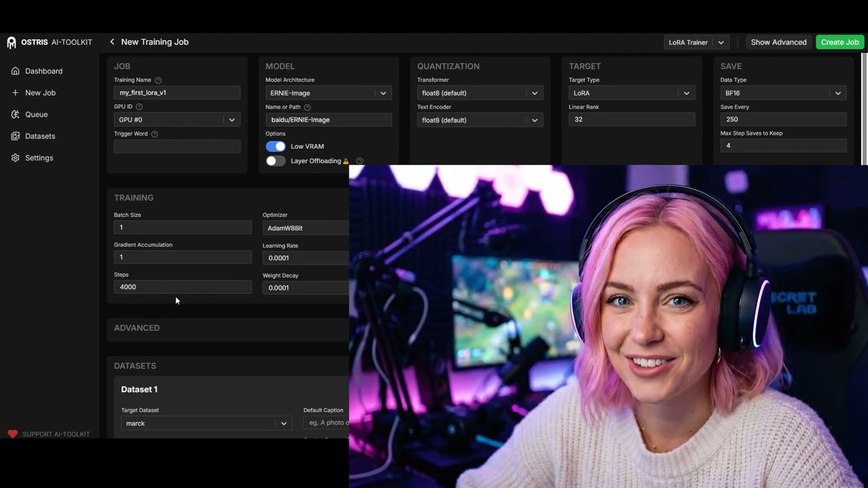Disable the Low VRAM toggle

[x=275, y=146]
